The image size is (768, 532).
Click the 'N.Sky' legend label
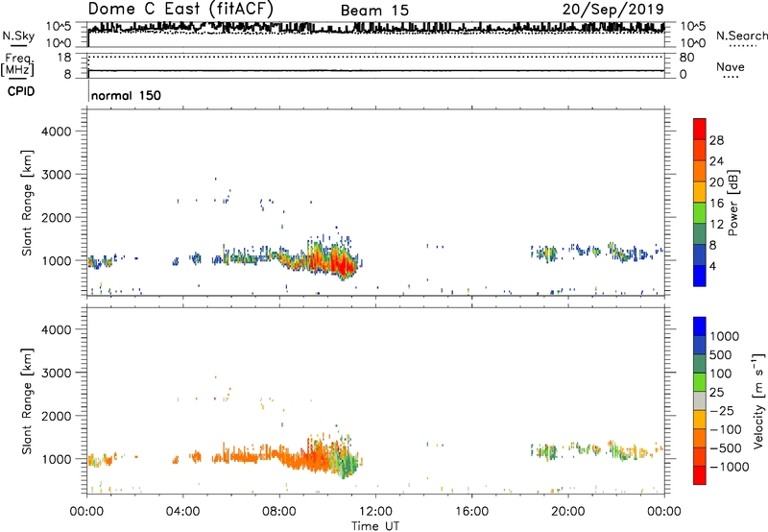point(18,36)
